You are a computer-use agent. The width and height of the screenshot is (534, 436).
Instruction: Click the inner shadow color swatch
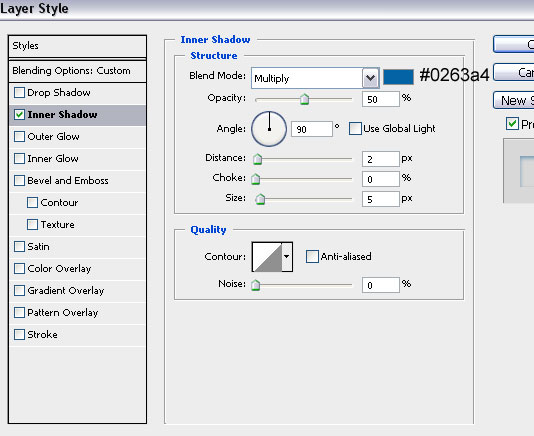398,77
